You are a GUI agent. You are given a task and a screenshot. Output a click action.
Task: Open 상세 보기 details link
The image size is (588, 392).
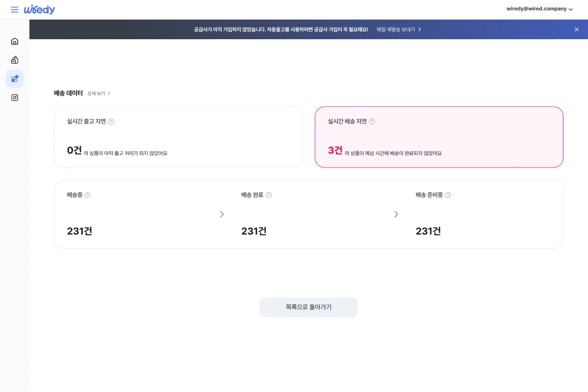click(98, 93)
